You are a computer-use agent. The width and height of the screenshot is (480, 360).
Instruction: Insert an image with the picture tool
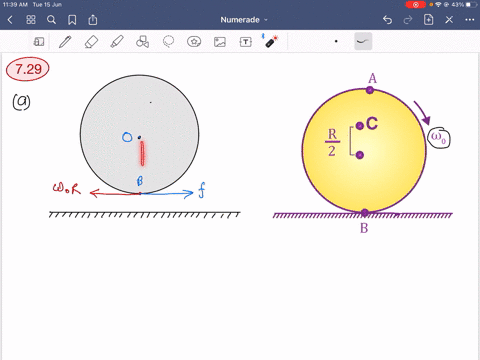tap(220, 42)
